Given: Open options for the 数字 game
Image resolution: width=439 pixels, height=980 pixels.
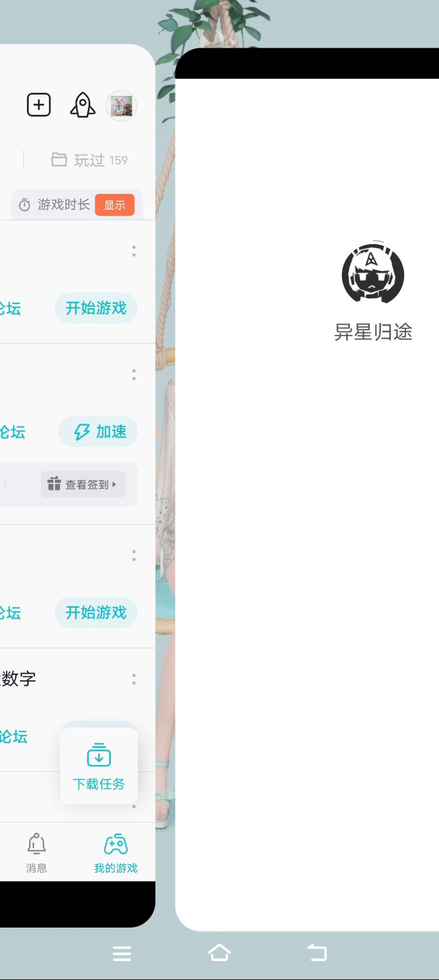Looking at the screenshot, I should [134, 679].
